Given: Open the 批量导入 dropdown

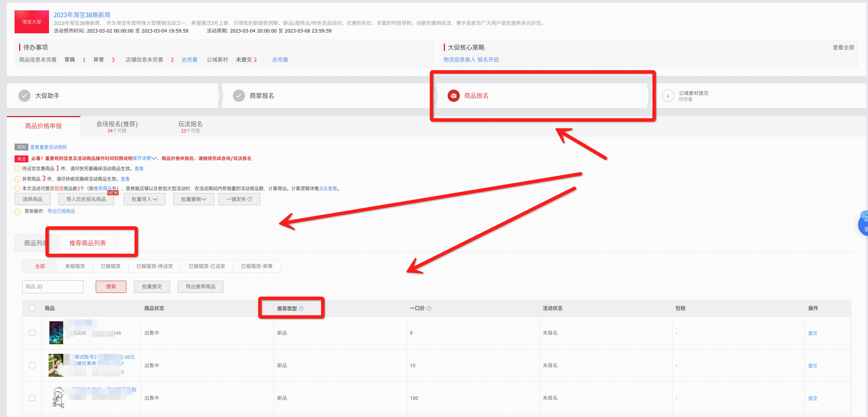Looking at the screenshot, I should click(x=144, y=199).
